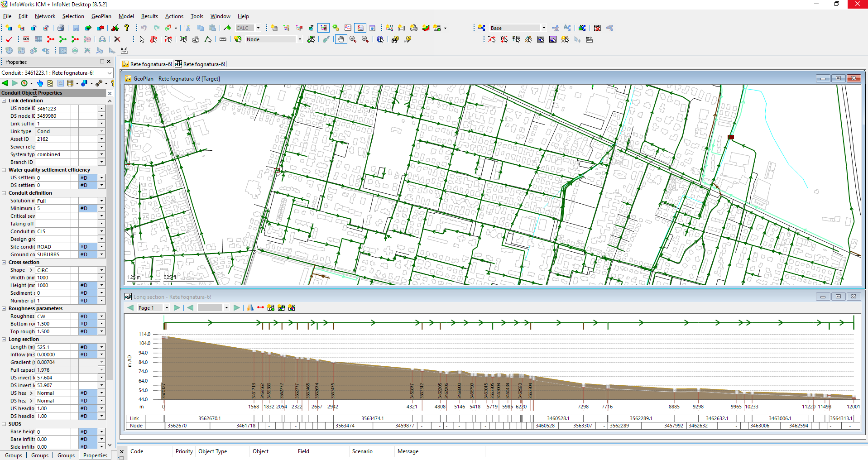Click the US node ID field 3461223
868x460 pixels.
point(53,109)
